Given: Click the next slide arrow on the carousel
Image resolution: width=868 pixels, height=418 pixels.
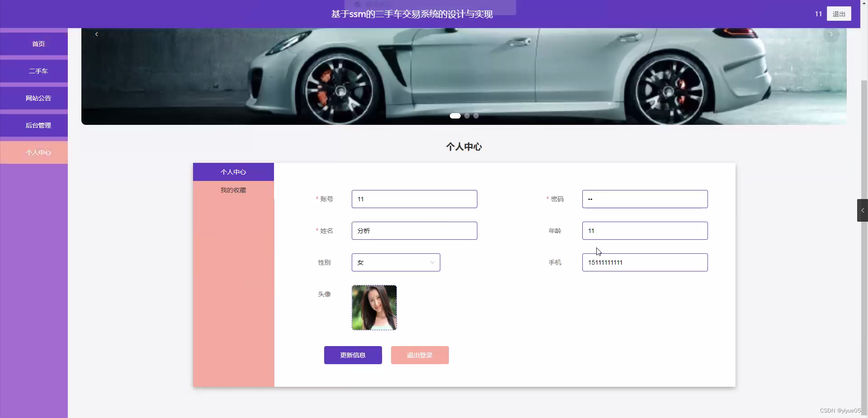Looking at the screenshot, I should click(831, 34).
